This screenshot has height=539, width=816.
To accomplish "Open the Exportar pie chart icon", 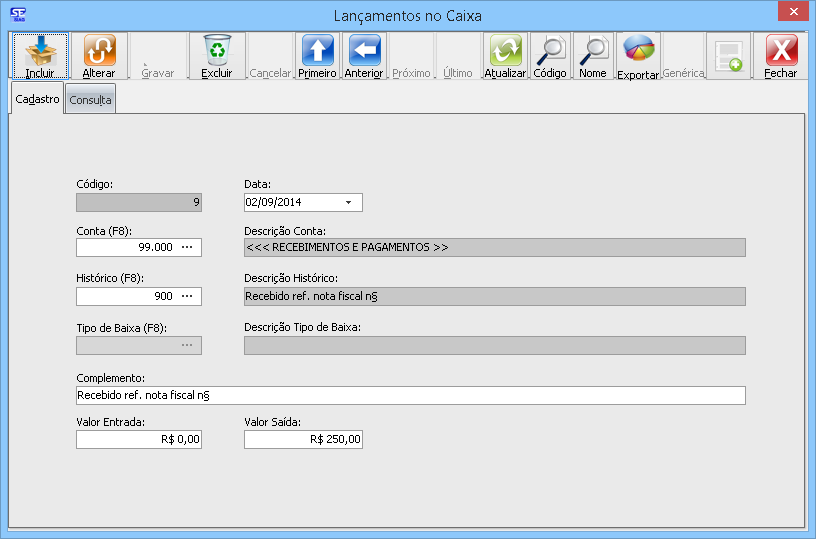I will [638, 50].
